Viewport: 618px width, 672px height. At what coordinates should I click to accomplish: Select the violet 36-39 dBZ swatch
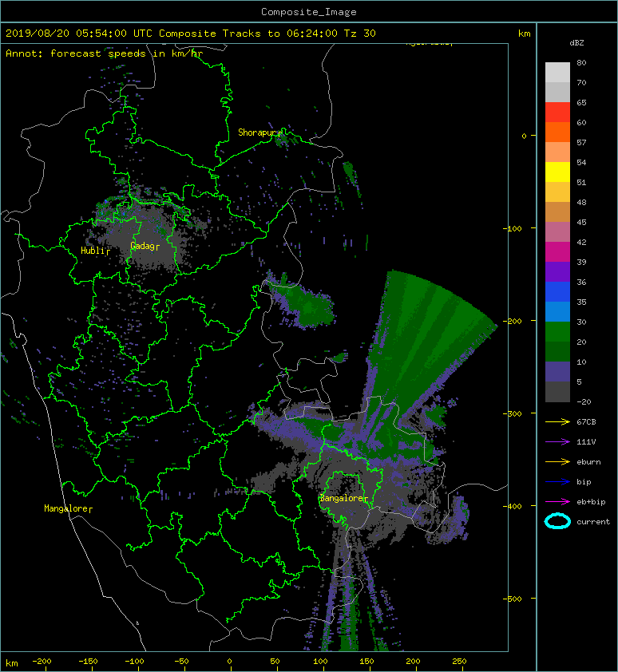[x=557, y=271]
